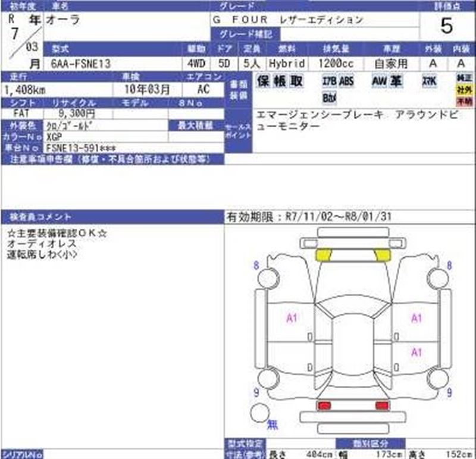The height and width of the screenshot is (459, 476).
Task: Click the mileage 1,408km
Action: pyautogui.click(x=25, y=90)
